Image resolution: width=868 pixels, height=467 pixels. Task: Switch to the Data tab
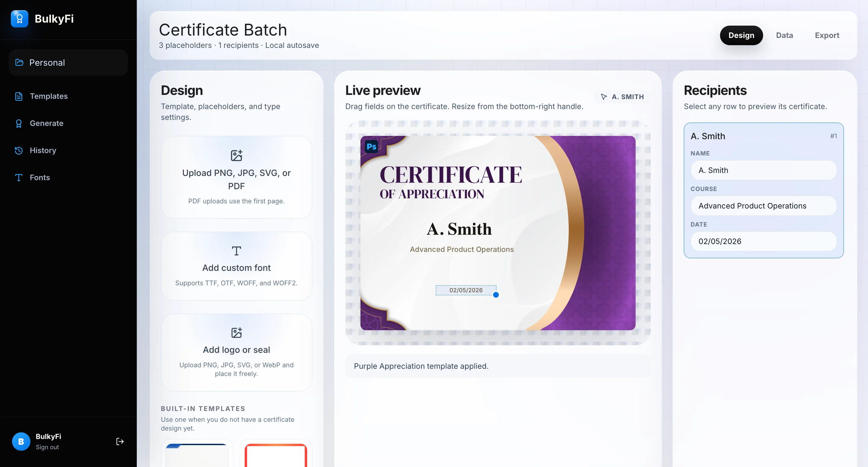pos(785,35)
